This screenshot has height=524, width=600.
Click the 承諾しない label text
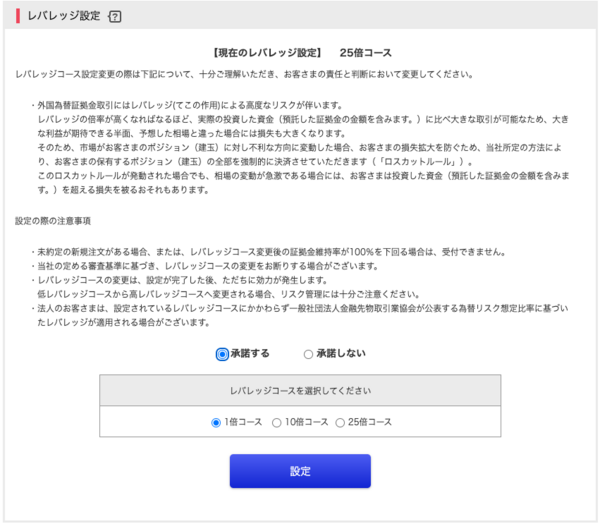pos(340,353)
